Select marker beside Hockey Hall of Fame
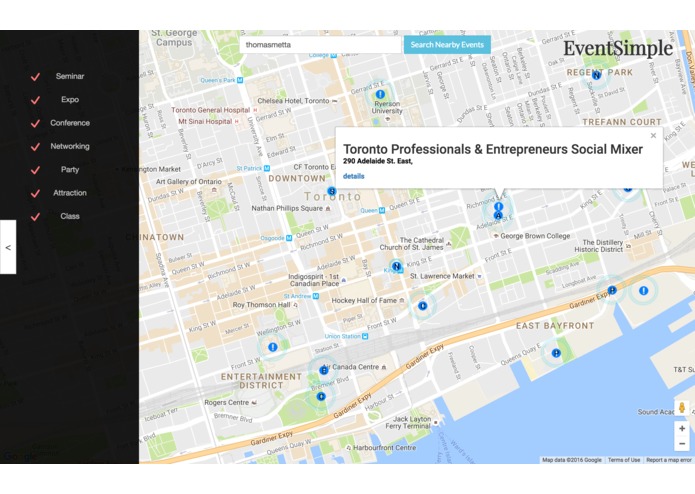This screenshot has width=695, height=494. (422, 305)
